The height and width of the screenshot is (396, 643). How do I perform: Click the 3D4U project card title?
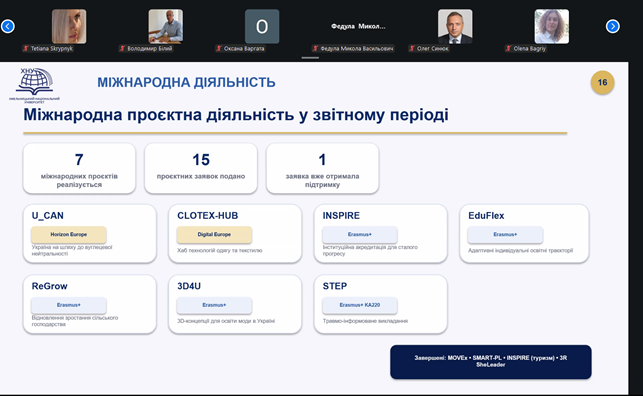[x=189, y=286]
